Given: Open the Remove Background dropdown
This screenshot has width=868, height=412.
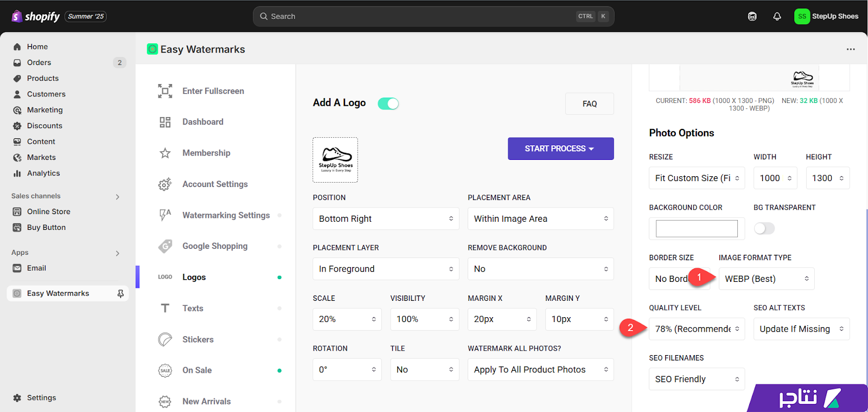Looking at the screenshot, I should 541,269.
